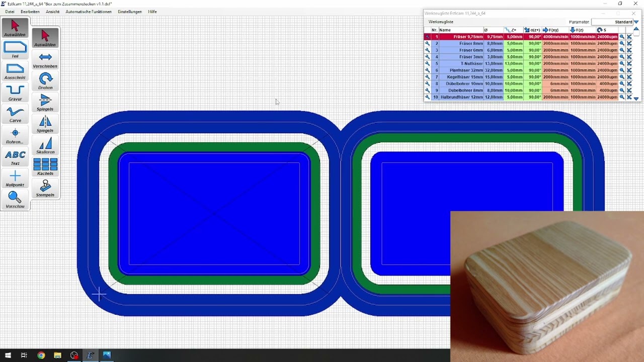Click 13,00mm Z+ cell of T-Nutfräser
644x362 pixels.
pyautogui.click(x=513, y=64)
